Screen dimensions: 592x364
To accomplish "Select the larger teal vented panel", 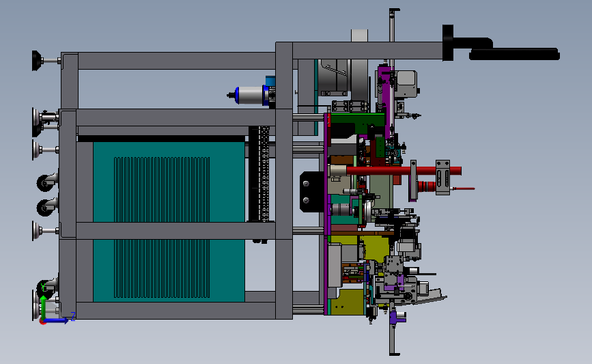I will click(169, 182).
